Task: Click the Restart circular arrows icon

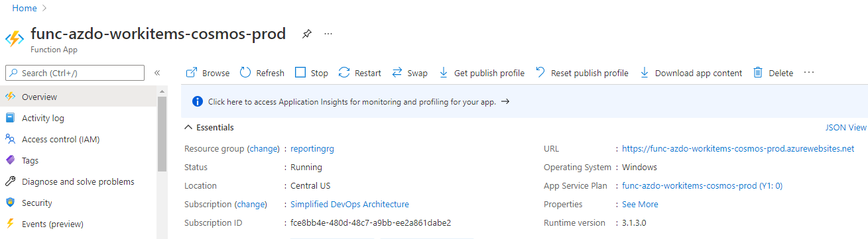Action: pos(343,73)
